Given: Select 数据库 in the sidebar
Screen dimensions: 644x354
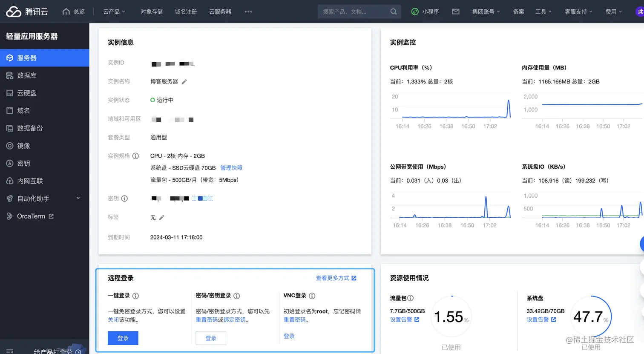Looking at the screenshot, I should (45, 75).
